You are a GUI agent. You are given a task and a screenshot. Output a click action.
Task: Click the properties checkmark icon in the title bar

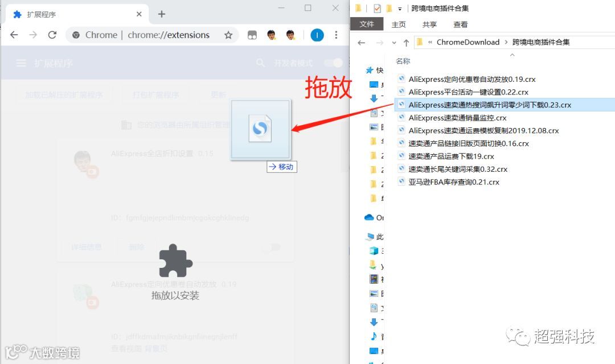pyautogui.click(x=377, y=8)
